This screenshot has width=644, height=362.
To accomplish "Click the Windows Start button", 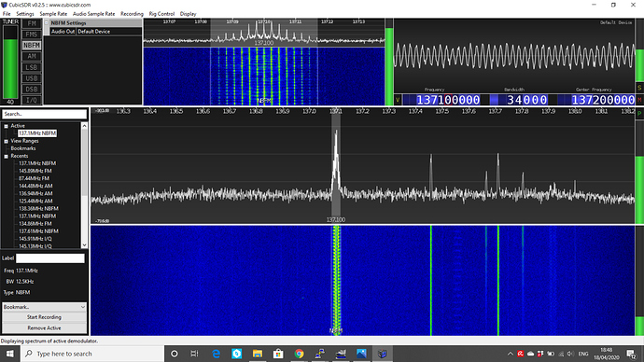I will tap(9, 354).
